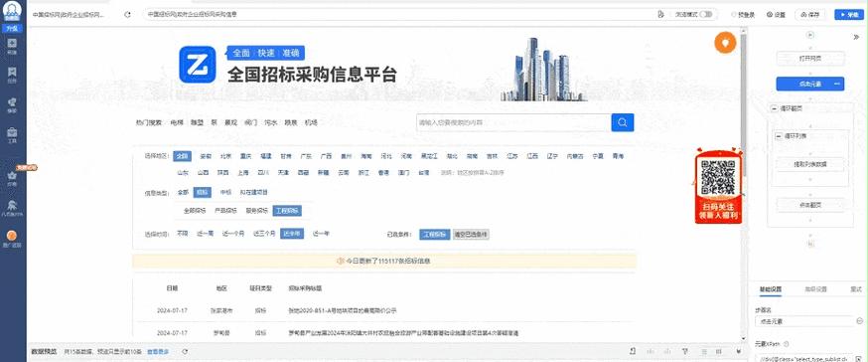Click hot search term 阀门
This screenshot has width=868, height=362.
pos(251,122)
